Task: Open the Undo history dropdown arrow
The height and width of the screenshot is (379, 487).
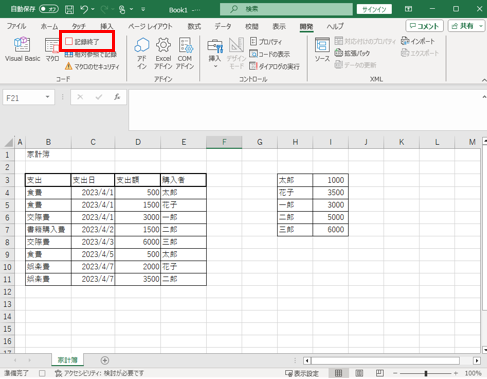Action: [x=93, y=9]
